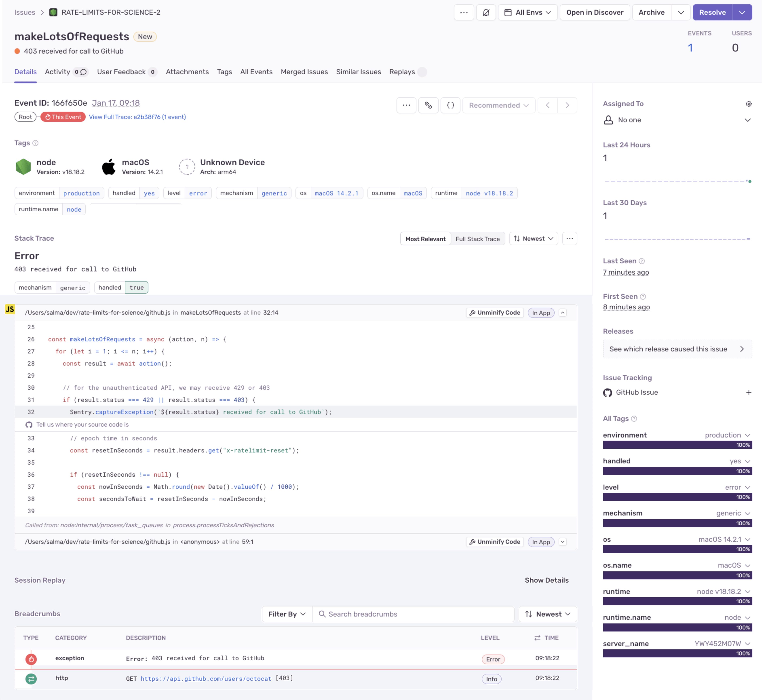Open the Recommended event dropdown

tap(499, 105)
